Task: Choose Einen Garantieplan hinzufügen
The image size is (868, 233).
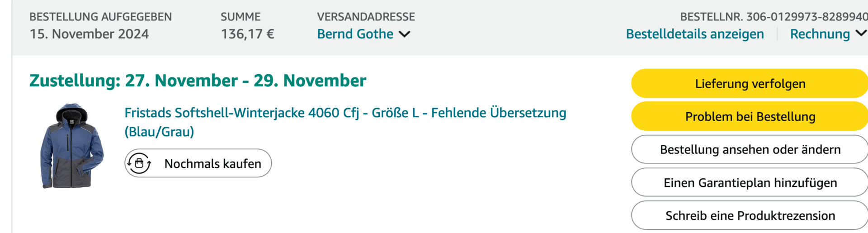Action: click(x=750, y=183)
